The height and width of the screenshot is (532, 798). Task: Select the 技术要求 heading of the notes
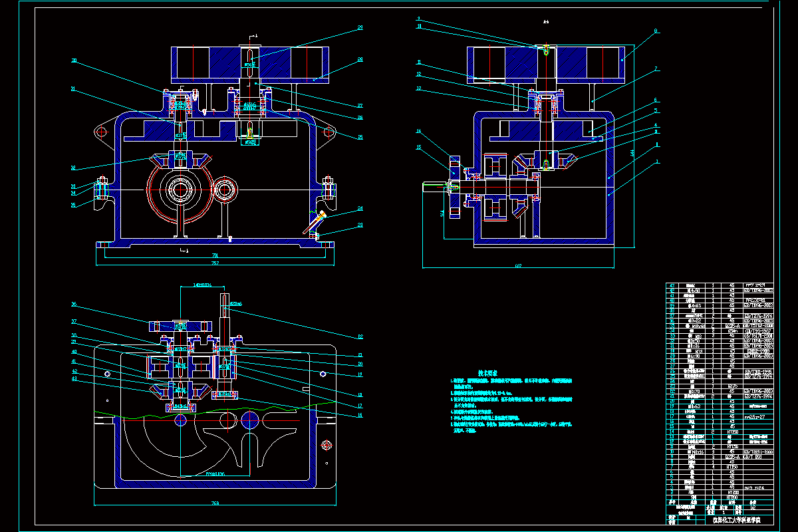point(489,374)
